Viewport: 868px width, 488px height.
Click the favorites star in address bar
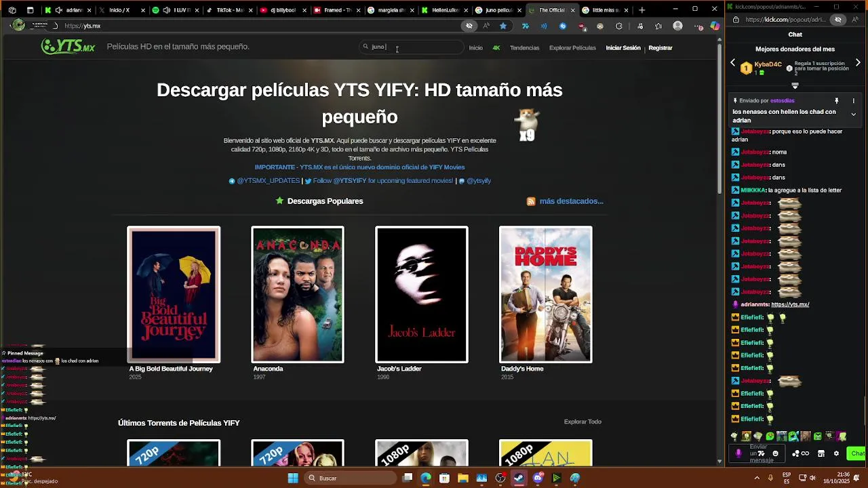click(503, 26)
